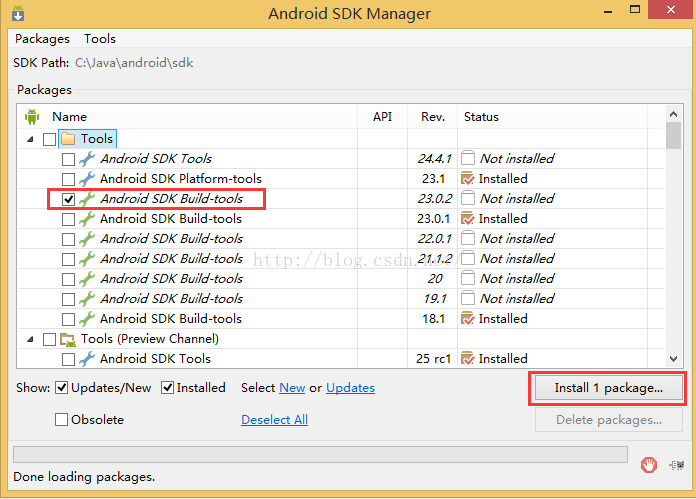The image size is (696, 499).
Task: Click the SDK Manager app icon in title bar
Action: [18, 13]
